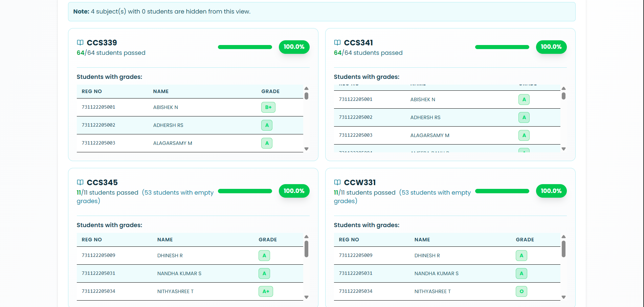Click the CCW331 pass-rate progress bar
This screenshot has width=644, height=307.
(x=502, y=191)
